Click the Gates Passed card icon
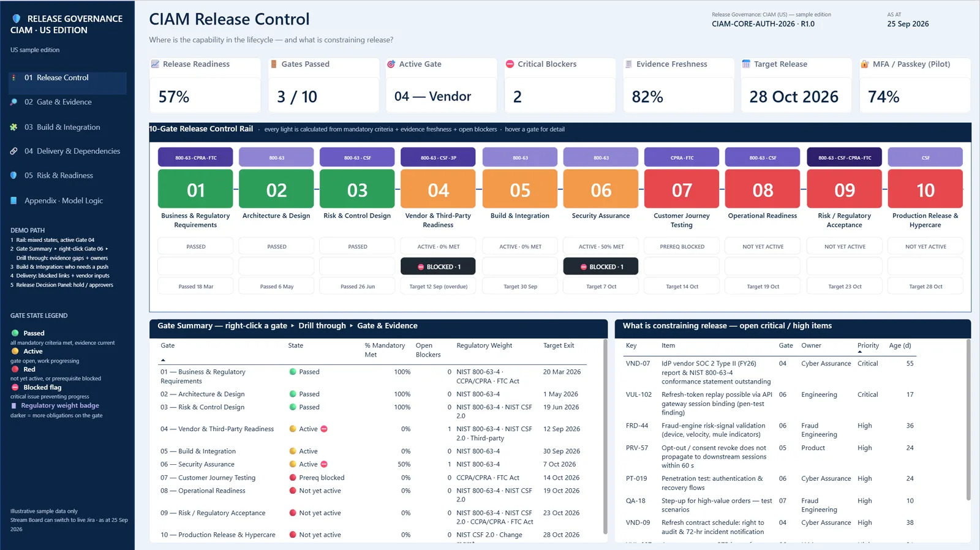980x550 pixels. 274,64
